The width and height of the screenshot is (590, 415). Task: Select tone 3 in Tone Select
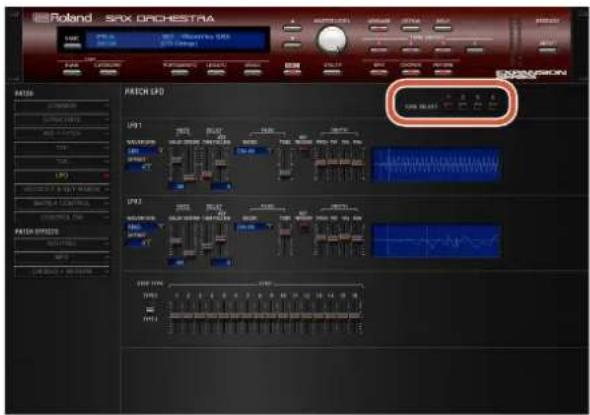click(x=478, y=106)
